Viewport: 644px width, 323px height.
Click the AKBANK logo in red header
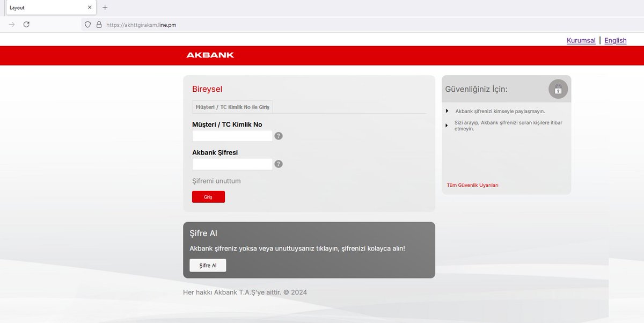pos(210,55)
